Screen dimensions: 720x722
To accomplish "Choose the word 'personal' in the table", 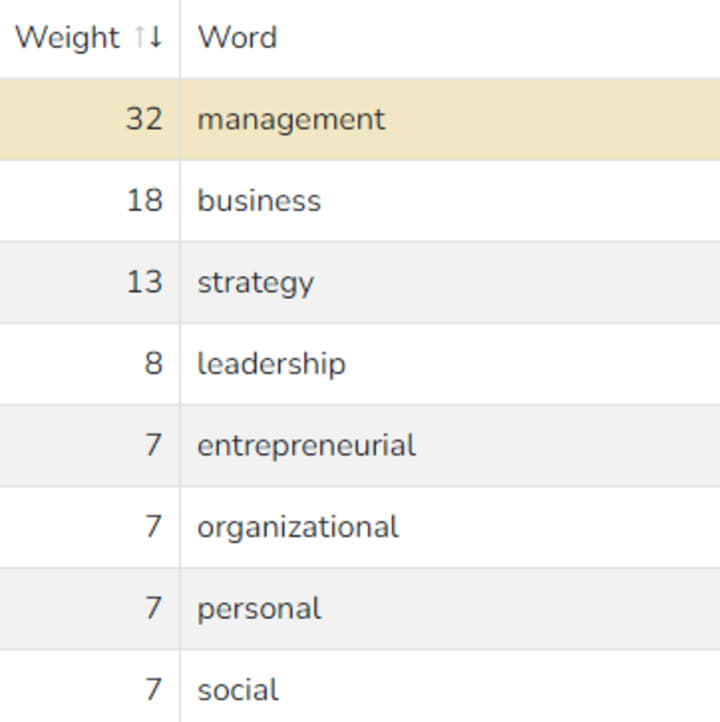I will coord(259,608).
